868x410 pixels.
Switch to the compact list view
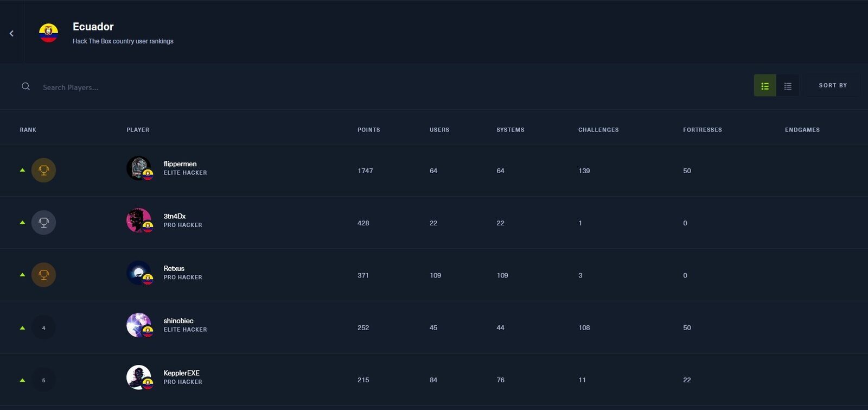click(788, 86)
